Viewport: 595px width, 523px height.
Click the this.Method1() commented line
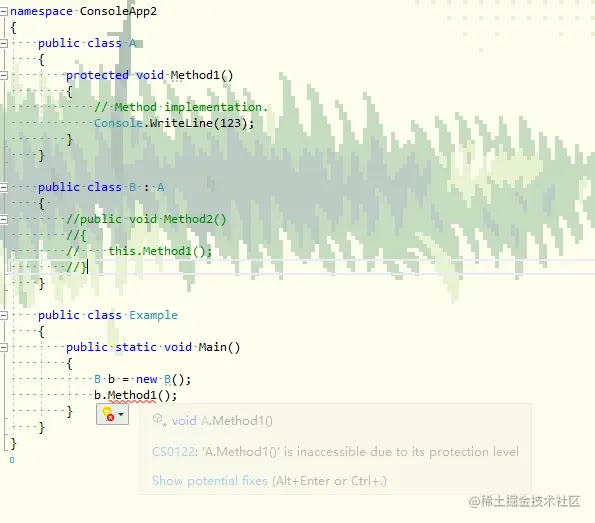[139, 251]
